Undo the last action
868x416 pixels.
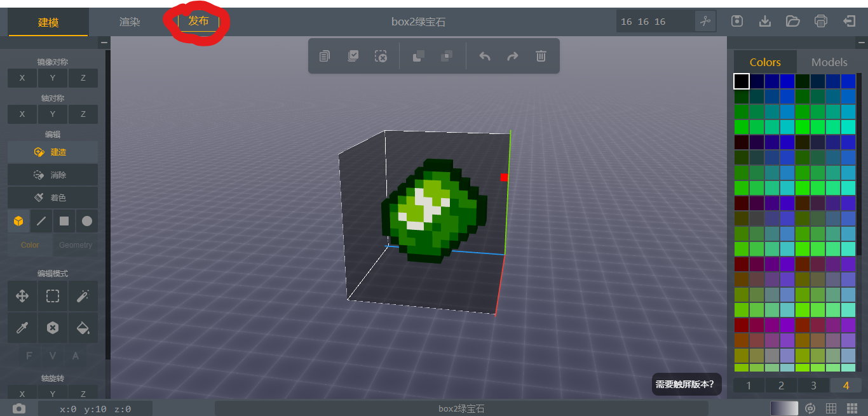485,56
